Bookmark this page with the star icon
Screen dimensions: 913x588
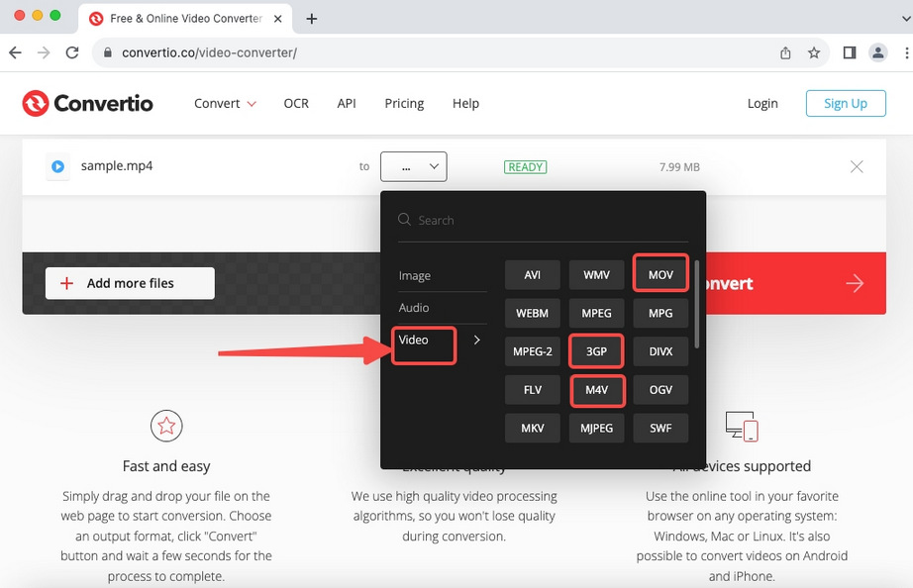pos(814,53)
